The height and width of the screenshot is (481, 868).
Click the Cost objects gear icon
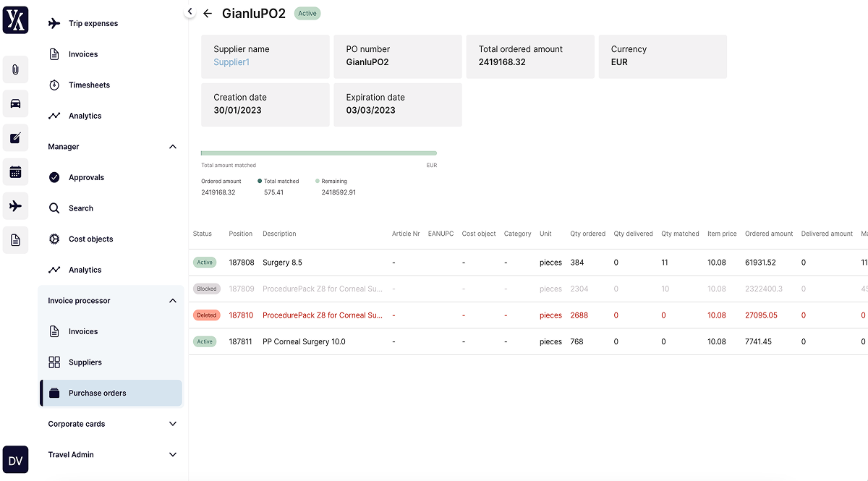54,239
